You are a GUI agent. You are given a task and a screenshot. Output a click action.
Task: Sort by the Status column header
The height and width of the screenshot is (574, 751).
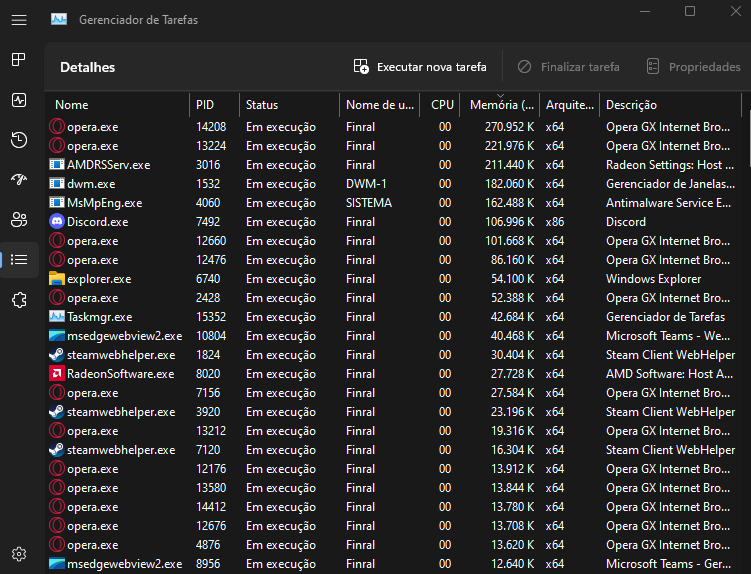[x=289, y=104]
